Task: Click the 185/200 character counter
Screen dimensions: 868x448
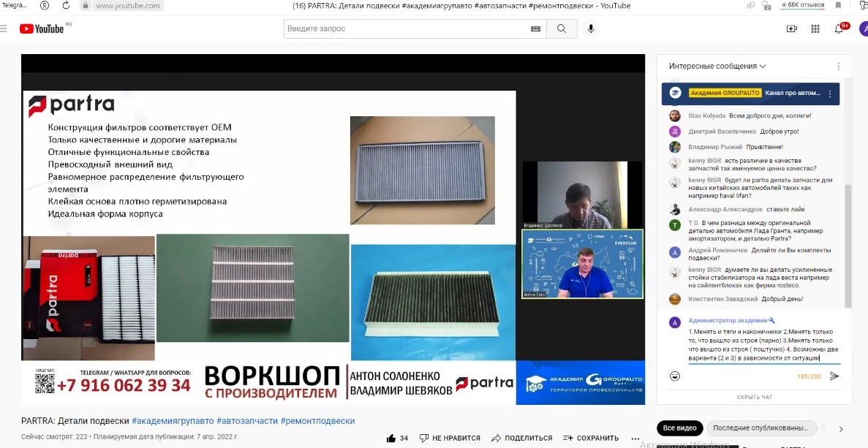Action: point(809,376)
